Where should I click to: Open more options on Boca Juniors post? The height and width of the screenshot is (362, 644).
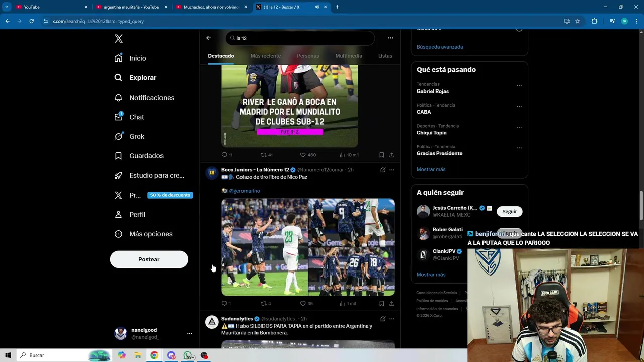click(392, 170)
